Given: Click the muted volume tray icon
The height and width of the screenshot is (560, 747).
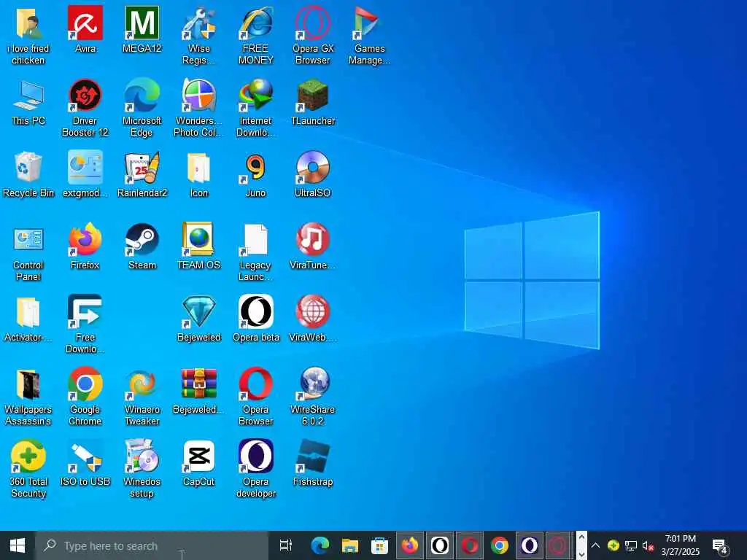Looking at the screenshot, I should (x=648, y=545).
